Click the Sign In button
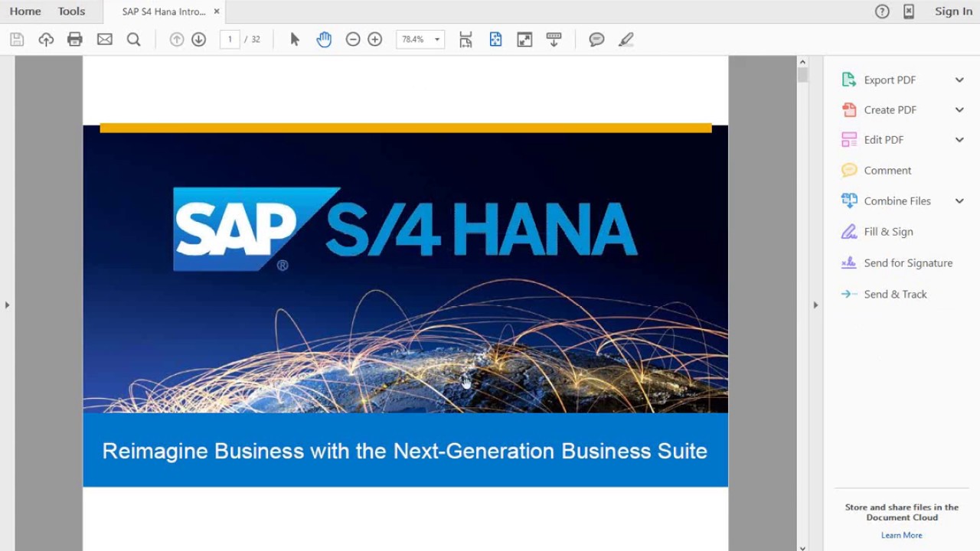 [x=953, y=11]
